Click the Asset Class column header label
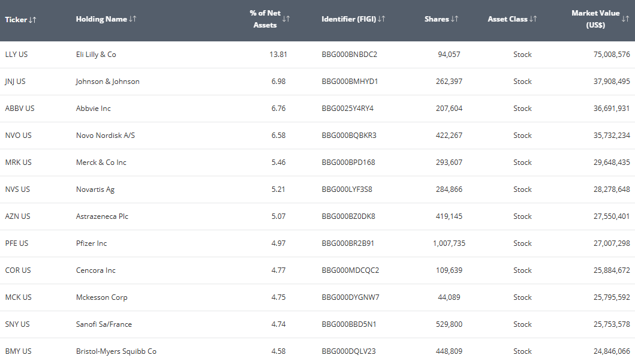 (x=507, y=19)
